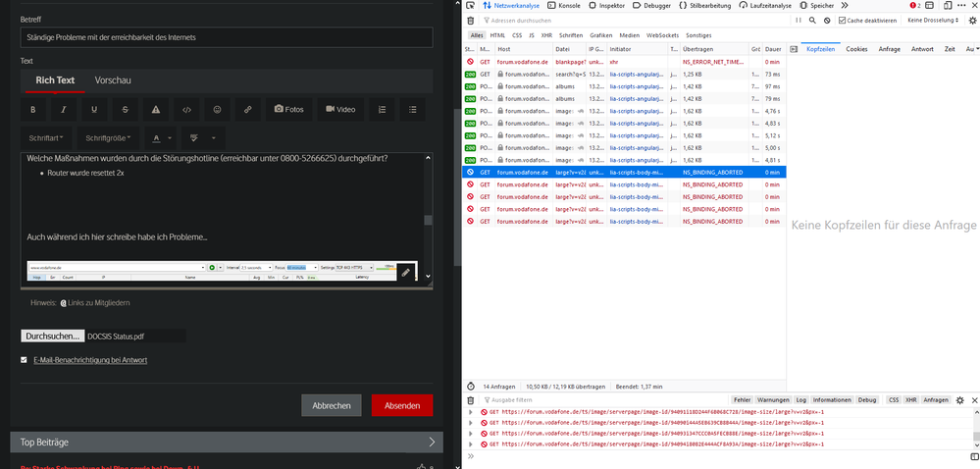Open network panel settings gear
The height and width of the screenshot is (469, 980).
click(972, 21)
